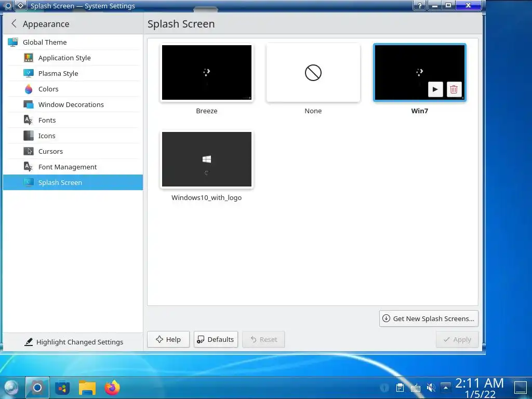Image resolution: width=532 pixels, height=399 pixels.
Task: Open Global Theme settings
Action: pyautogui.click(x=73, y=42)
